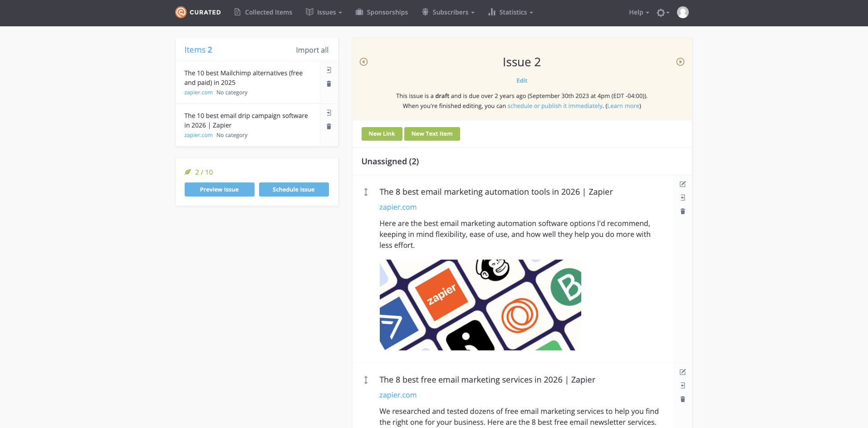Screen dimensions: 868x428
Task: Expand the Subscribers dropdown
Action: point(448,12)
